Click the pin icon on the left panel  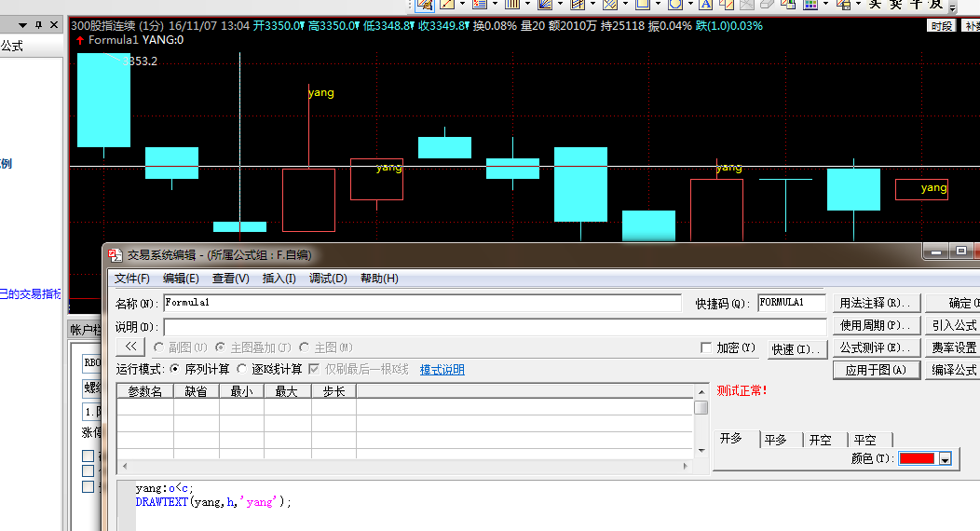pos(38,25)
